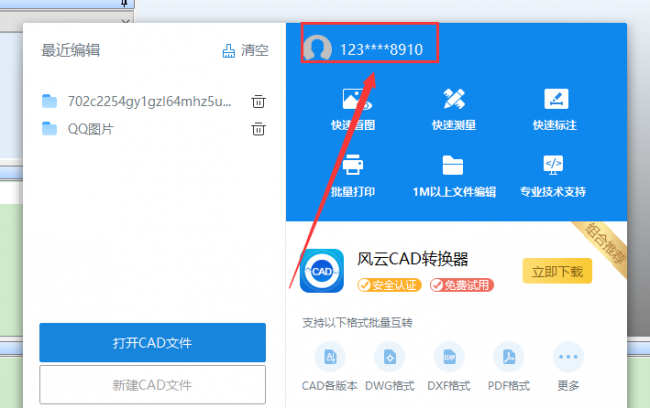The height and width of the screenshot is (408, 650).
Task: Select the 快速标注 quick annotate icon
Action: tap(555, 99)
